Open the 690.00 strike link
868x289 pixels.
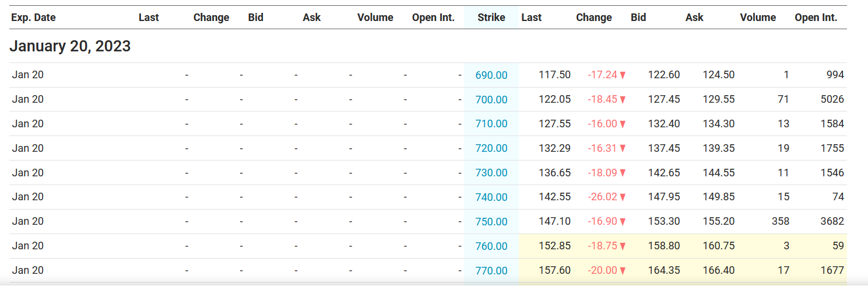(x=491, y=75)
